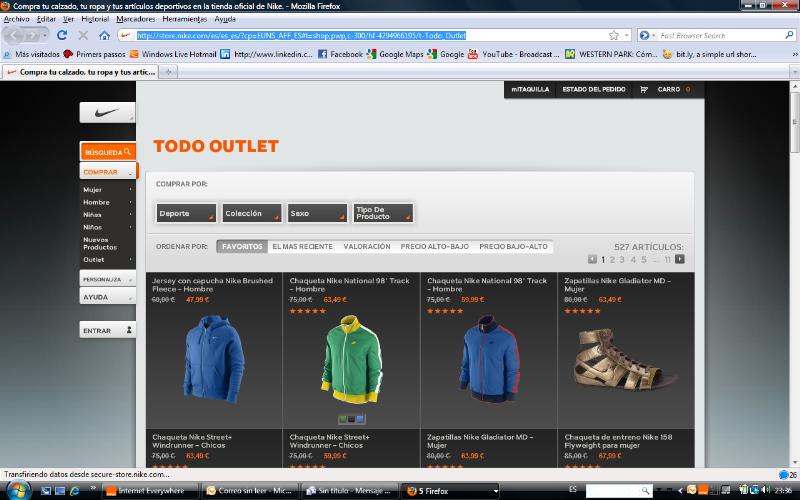The height and width of the screenshot is (500, 800).
Task: Click the show desktop quick launch icon
Action: tap(46, 491)
